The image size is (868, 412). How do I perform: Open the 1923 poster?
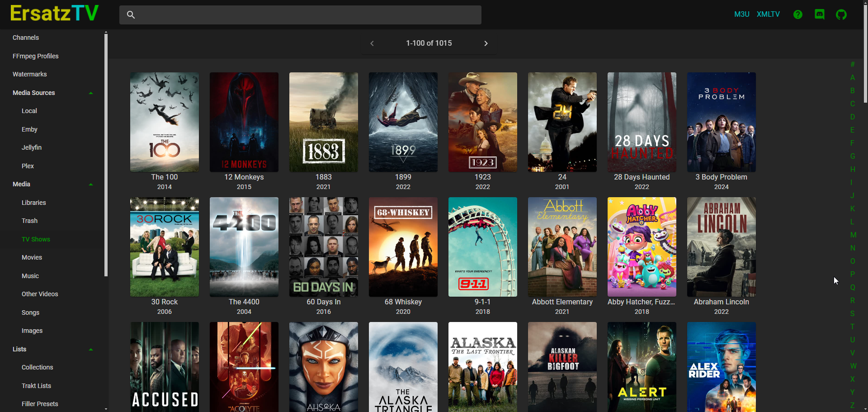[483, 122]
